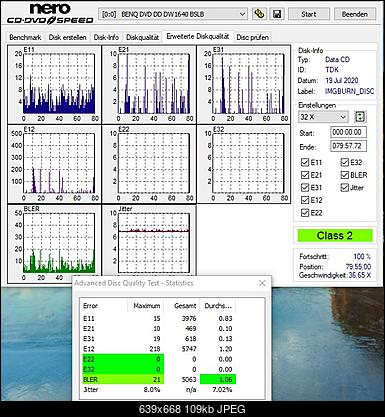Select the E21 row in Statistics table

coord(158,329)
